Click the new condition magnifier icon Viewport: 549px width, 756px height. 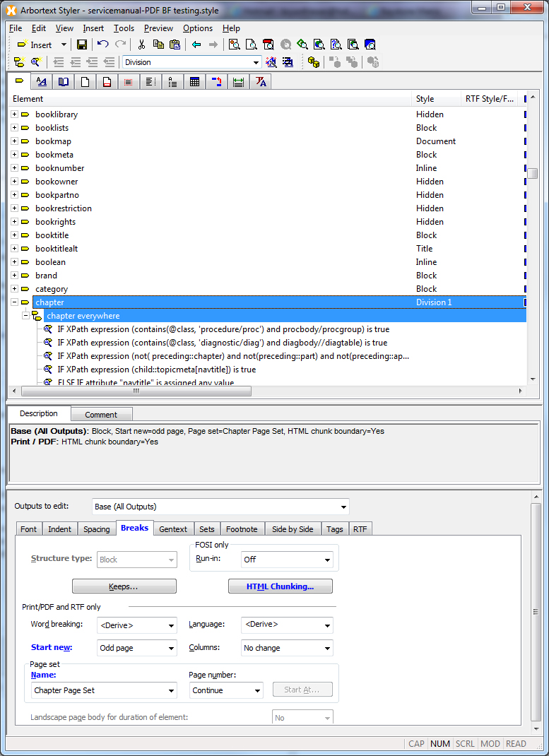36,62
